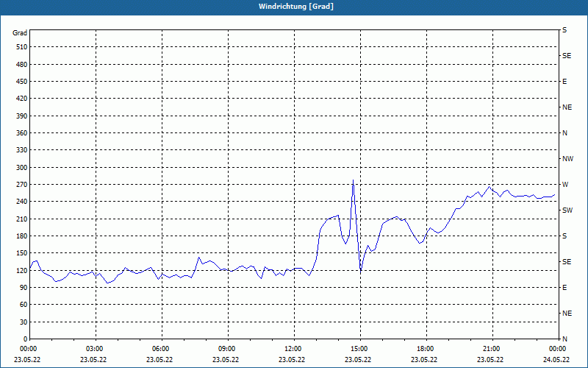Select the S compass label level with 180

click(x=564, y=236)
